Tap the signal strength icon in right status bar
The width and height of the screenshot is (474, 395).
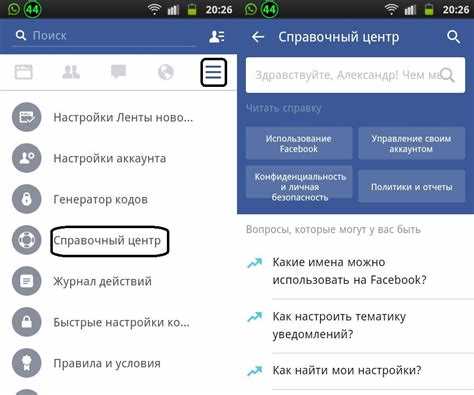tap(410, 10)
